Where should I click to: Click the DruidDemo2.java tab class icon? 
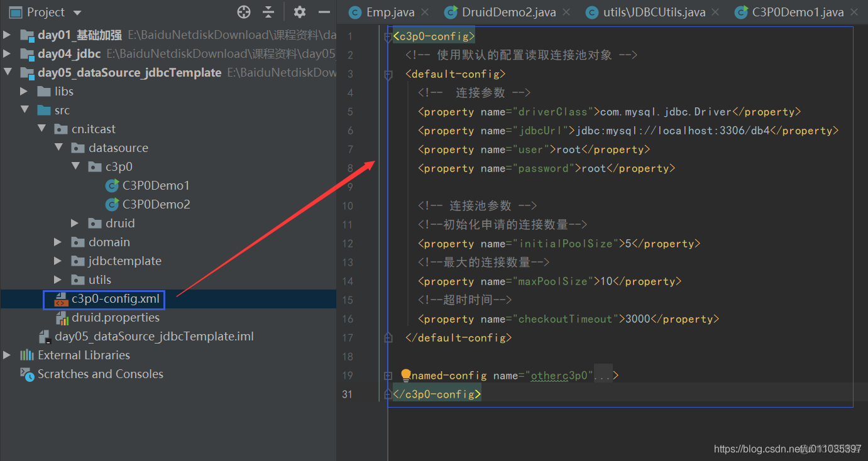[451, 12]
